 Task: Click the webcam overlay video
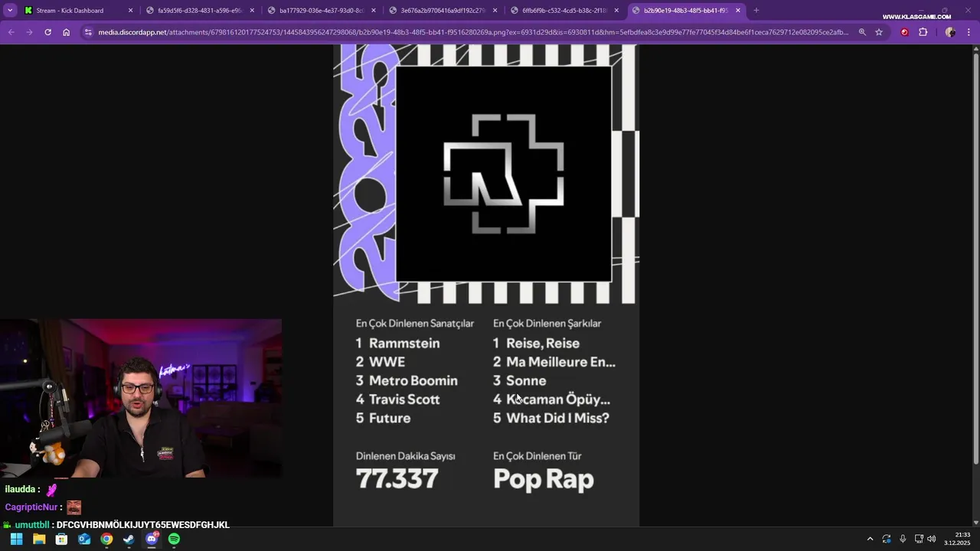(x=141, y=398)
